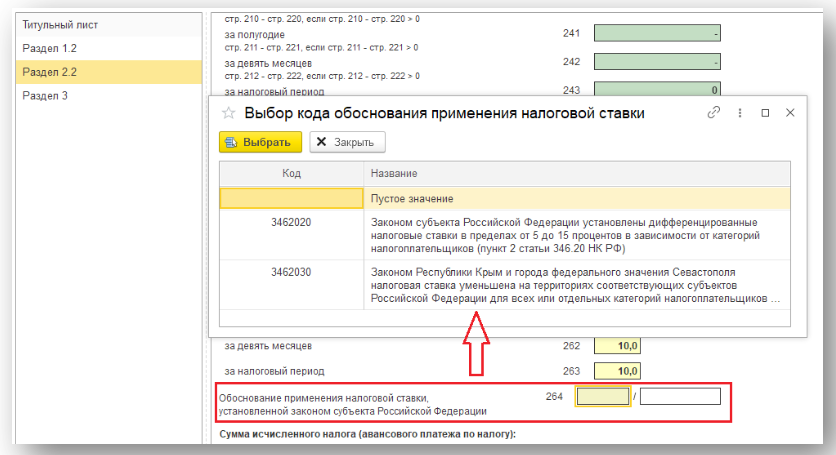Maximize the code selection dialog
The image size is (836, 455).
765,114
